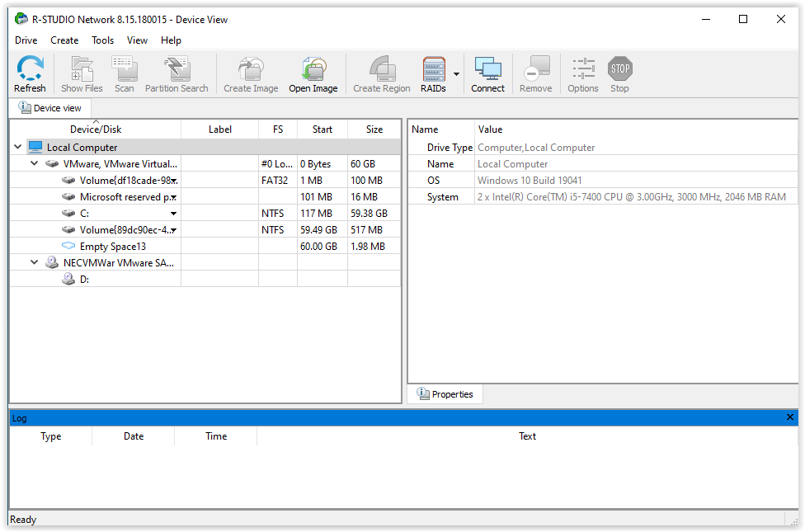Open dropdown arrow on Microsoft reserved row
The height and width of the screenshot is (532, 805).
click(174, 197)
